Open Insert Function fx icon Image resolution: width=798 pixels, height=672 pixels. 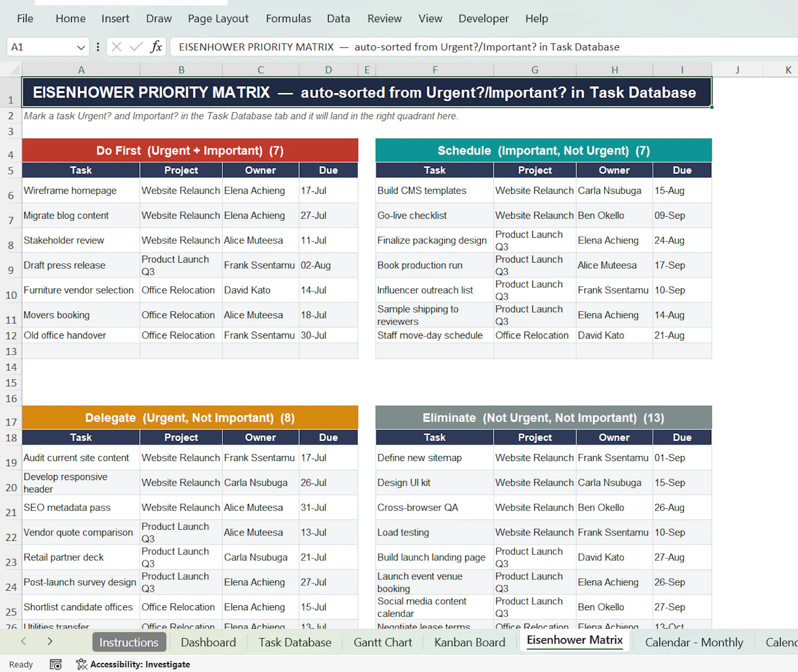[x=156, y=47]
